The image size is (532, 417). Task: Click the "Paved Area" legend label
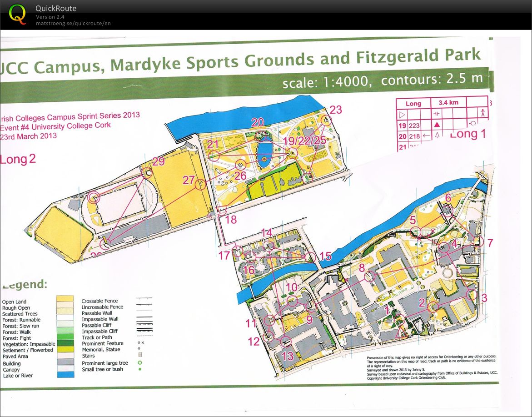point(15,357)
